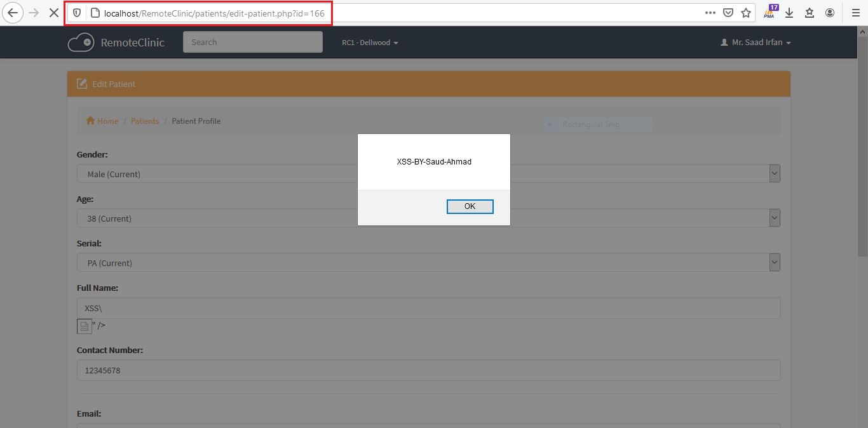Click the user silhouette icon
Screen dimensions: 868x428
(x=724, y=43)
